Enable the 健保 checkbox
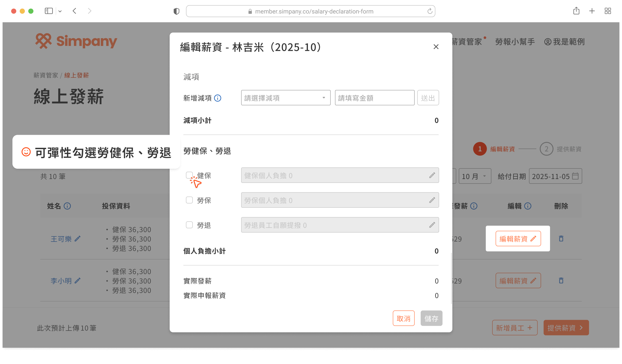 [189, 175]
